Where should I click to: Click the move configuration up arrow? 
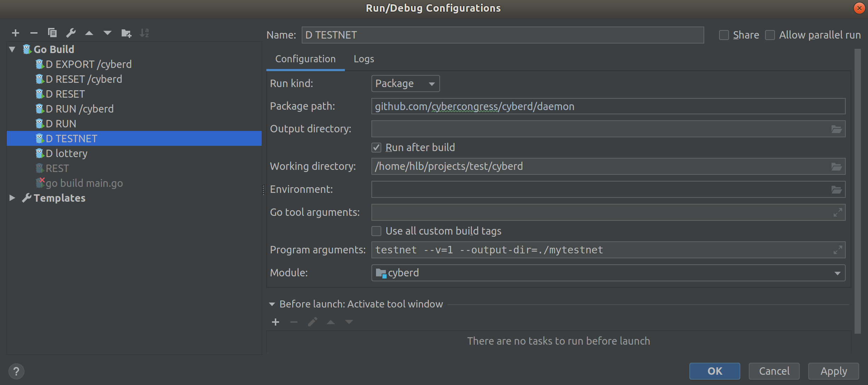tap(89, 33)
